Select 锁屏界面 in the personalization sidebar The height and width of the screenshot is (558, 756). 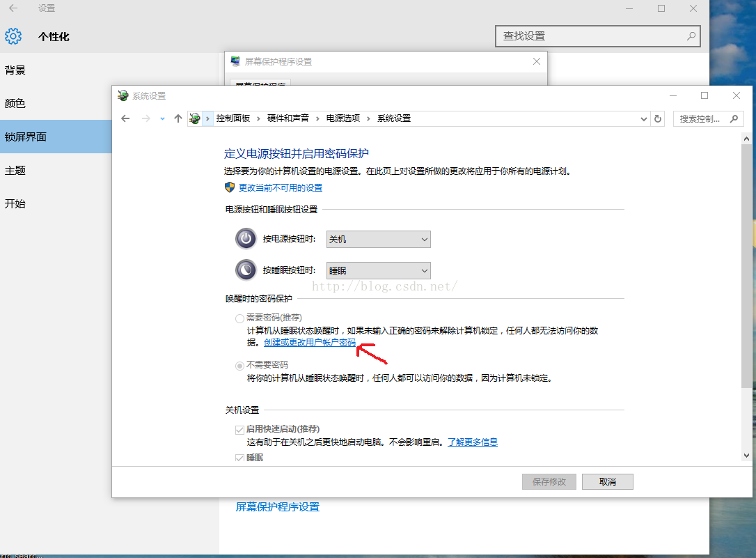[x=56, y=137]
